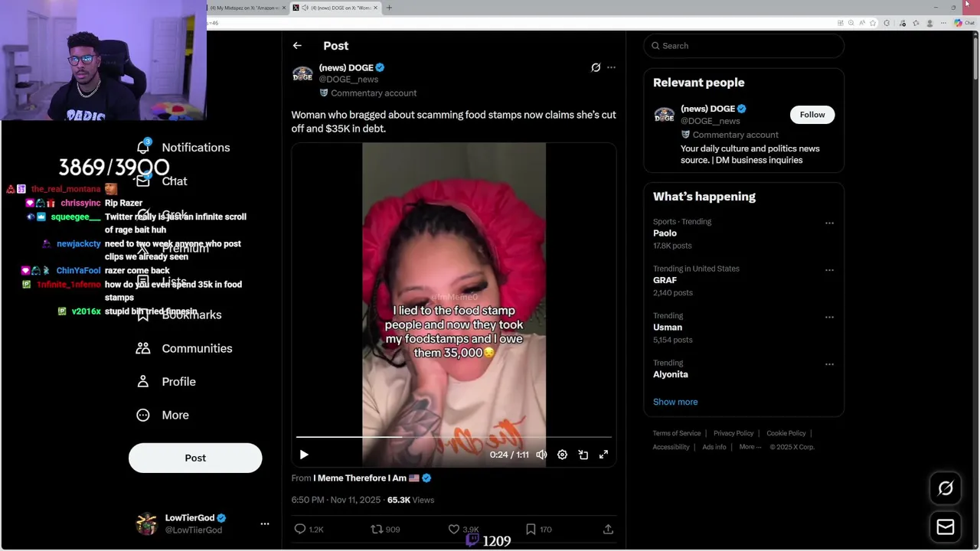Reply to the post via comment icon
Screen dimensions: 980x551
[300, 529]
